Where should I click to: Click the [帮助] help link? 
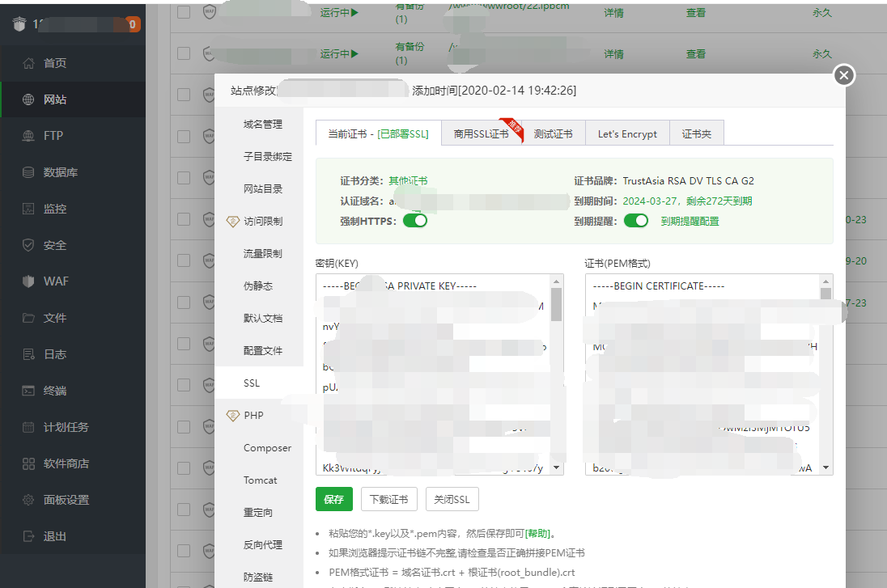click(x=537, y=533)
